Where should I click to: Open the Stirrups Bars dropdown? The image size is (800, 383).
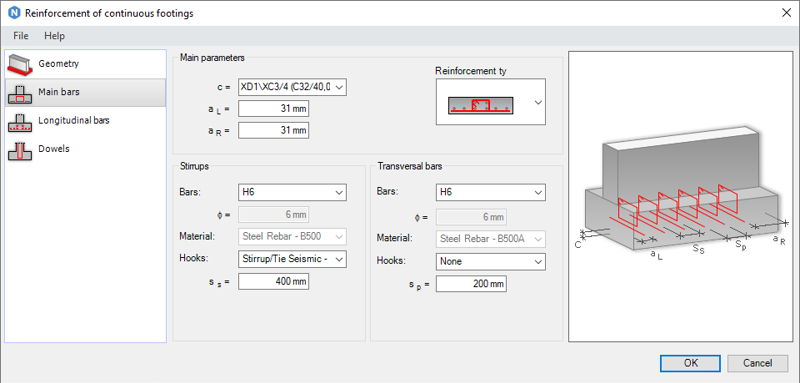(x=292, y=193)
